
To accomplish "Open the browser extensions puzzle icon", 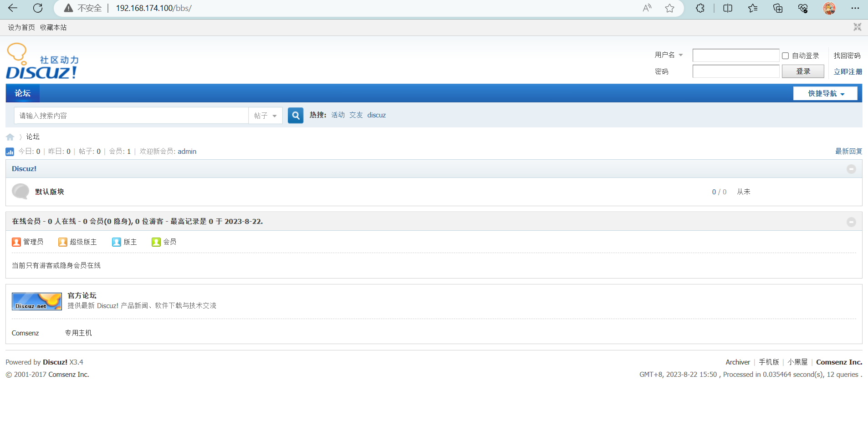I will pyautogui.click(x=700, y=8).
